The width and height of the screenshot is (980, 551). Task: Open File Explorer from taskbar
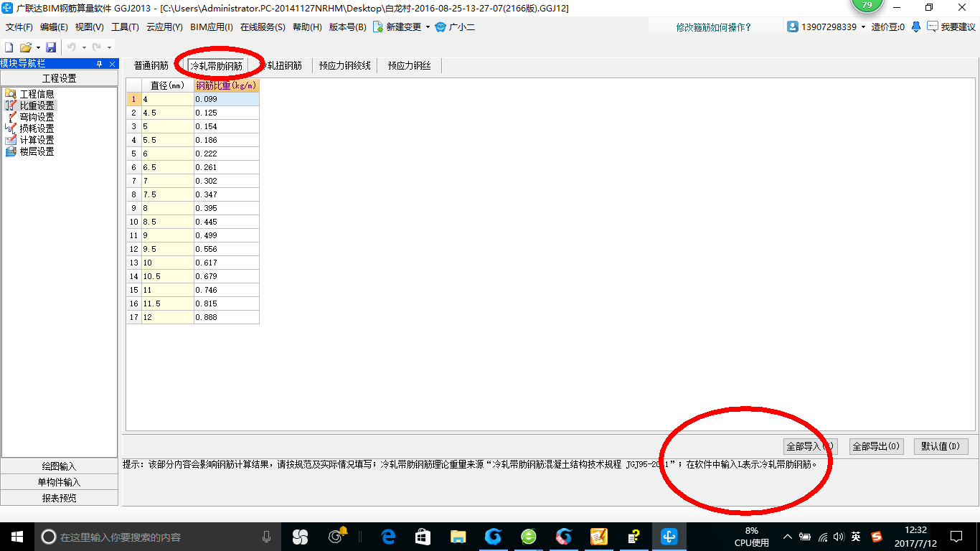tap(458, 537)
